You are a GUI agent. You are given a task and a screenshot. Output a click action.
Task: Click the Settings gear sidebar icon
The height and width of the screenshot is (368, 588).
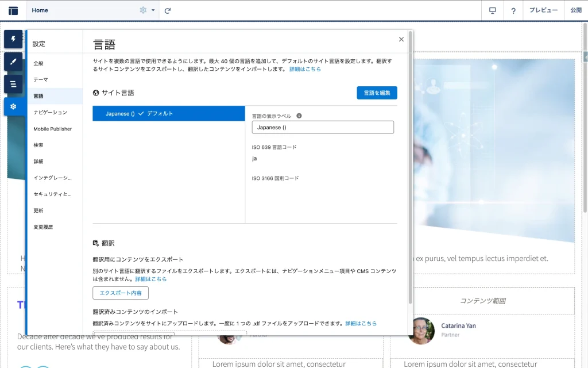pos(13,106)
